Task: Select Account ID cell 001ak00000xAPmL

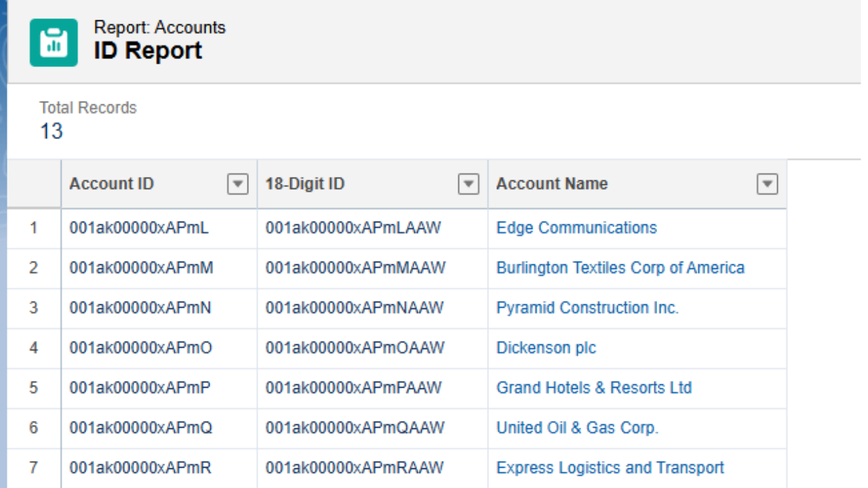Action: pyautogui.click(x=139, y=228)
